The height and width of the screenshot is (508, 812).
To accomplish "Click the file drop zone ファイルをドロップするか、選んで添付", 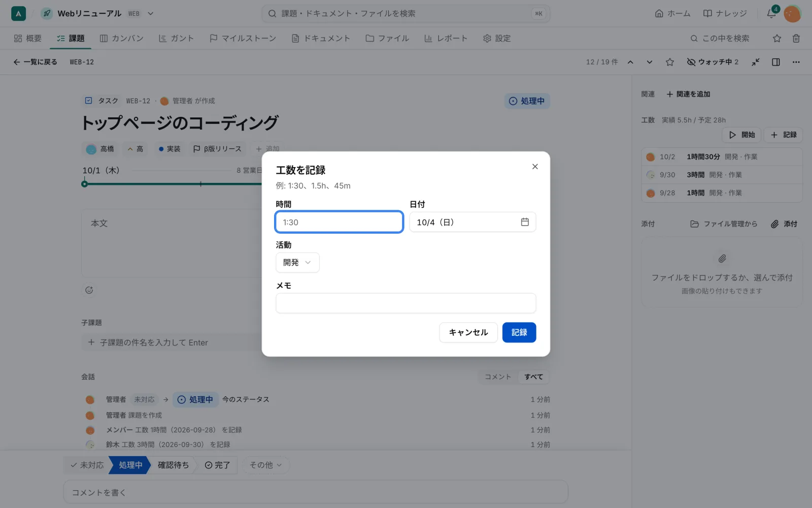I will (722, 272).
